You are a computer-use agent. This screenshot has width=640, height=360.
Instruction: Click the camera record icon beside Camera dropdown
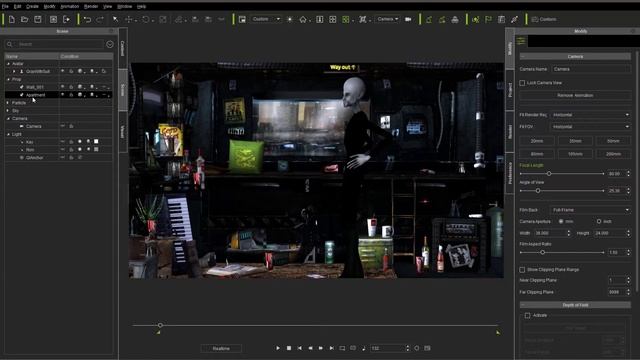pyautogui.click(x=408, y=19)
